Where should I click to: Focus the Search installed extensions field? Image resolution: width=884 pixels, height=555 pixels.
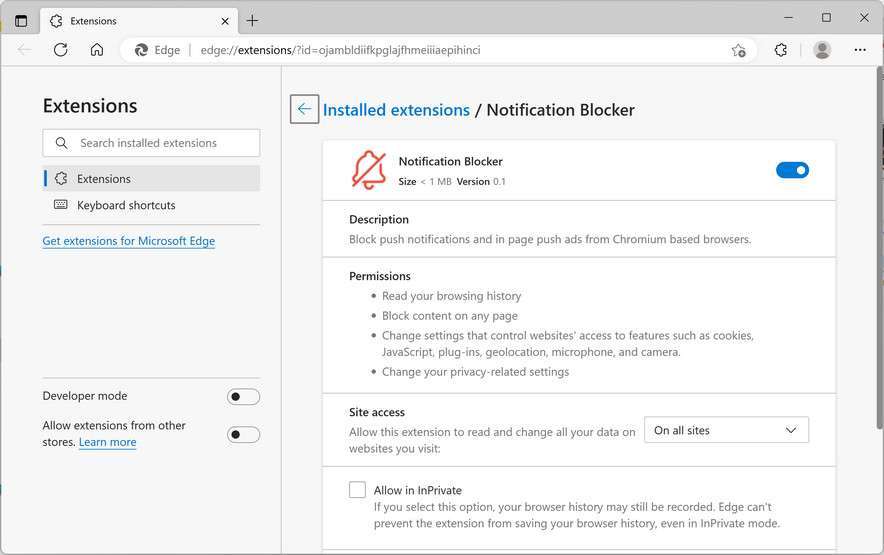[160, 143]
